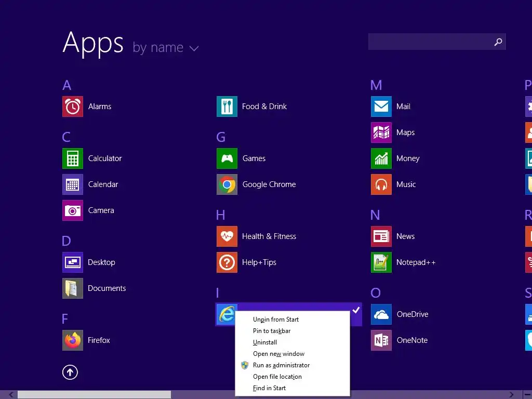
Task: Open the Camera app icon
Action: click(x=73, y=210)
